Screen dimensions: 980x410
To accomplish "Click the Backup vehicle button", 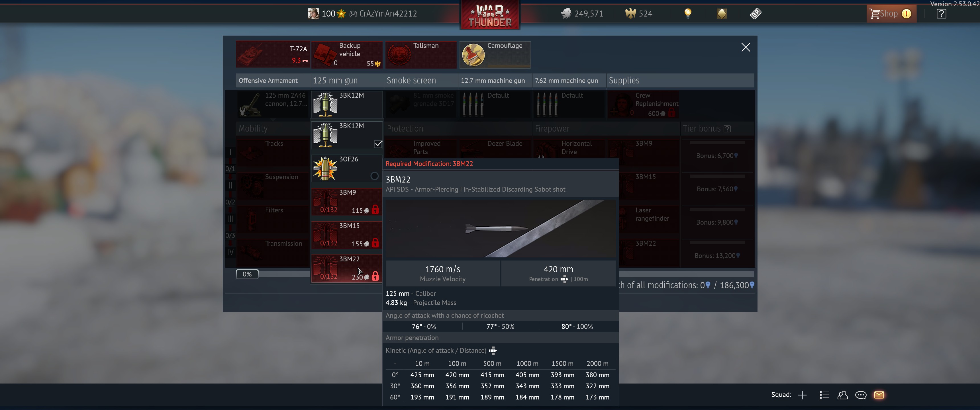I will tap(347, 55).
